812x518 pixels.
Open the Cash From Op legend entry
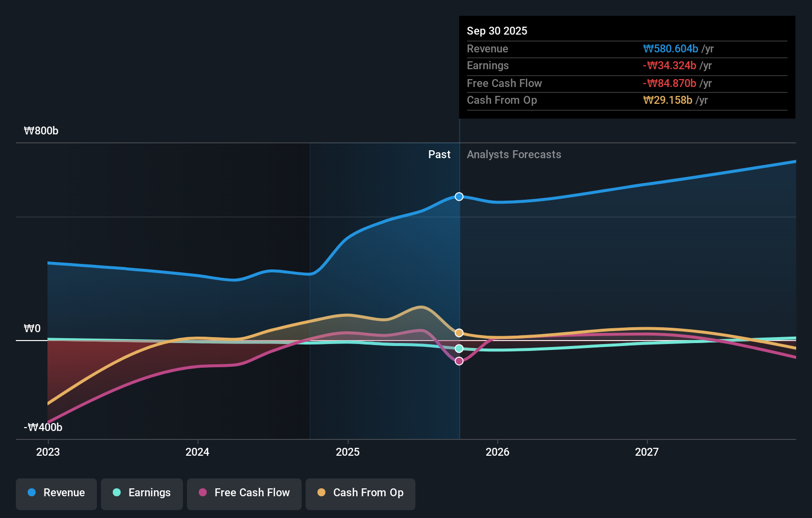click(x=360, y=493)
